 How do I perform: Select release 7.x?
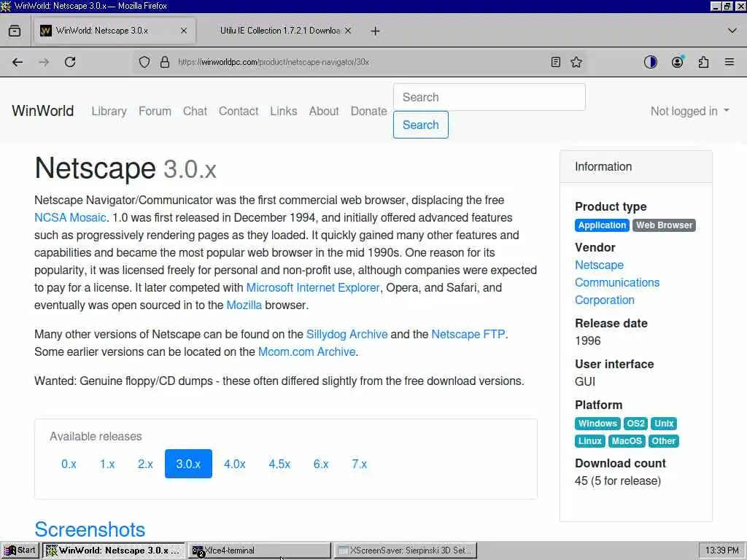(x=359, y=464)
